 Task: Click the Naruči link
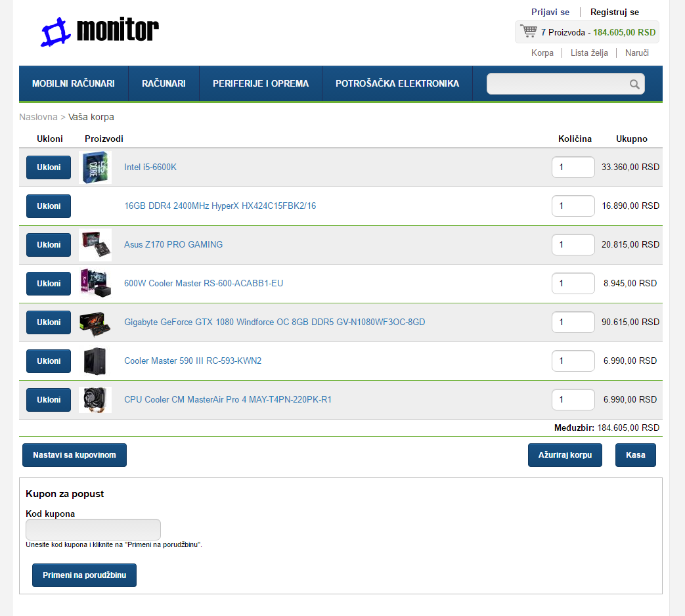pos(636,53)
